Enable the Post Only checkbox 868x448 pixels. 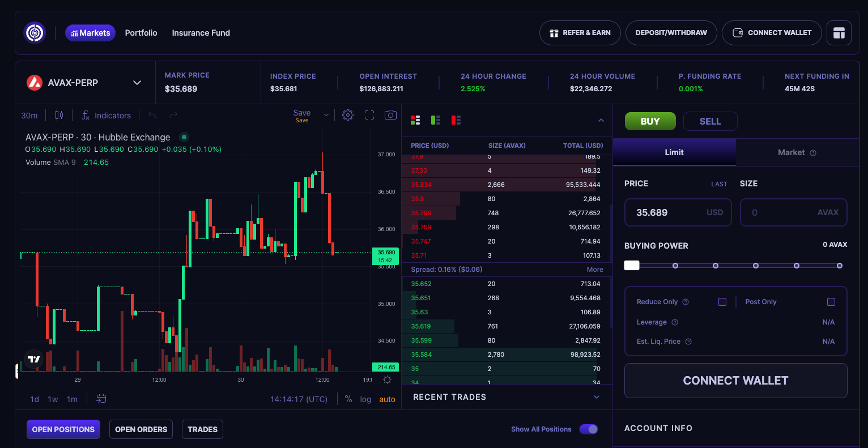(x=831, y=302)
